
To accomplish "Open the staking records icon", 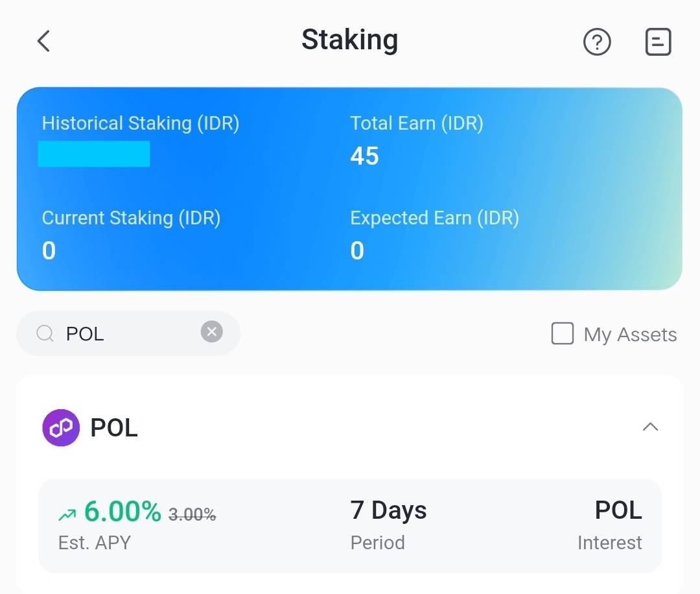I will click(x=658, y=43).
